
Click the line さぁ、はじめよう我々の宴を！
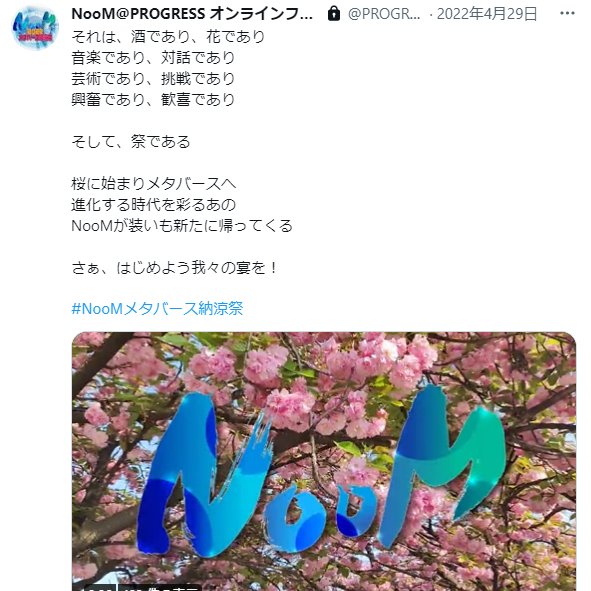point(175,268)
